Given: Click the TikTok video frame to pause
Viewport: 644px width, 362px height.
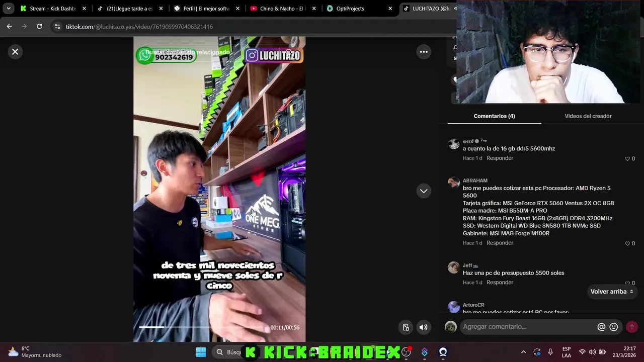Looking at the screenshot, I should click(x=219, y=189).
